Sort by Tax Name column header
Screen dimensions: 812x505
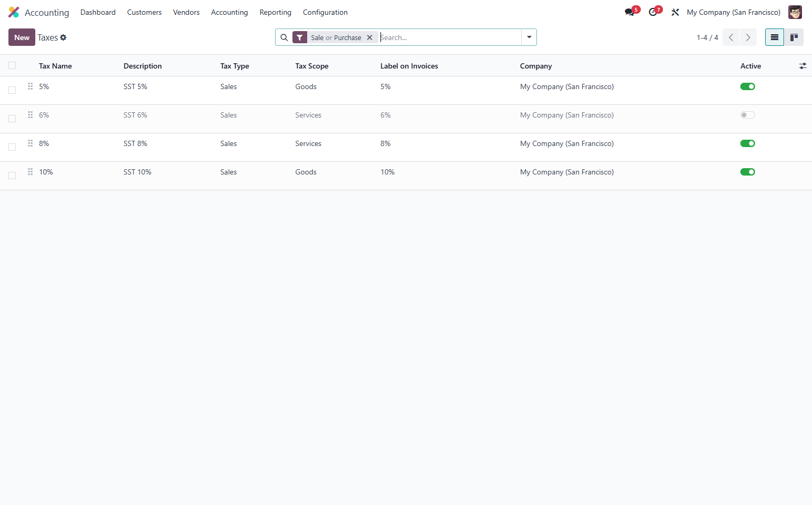coord(55,66)
